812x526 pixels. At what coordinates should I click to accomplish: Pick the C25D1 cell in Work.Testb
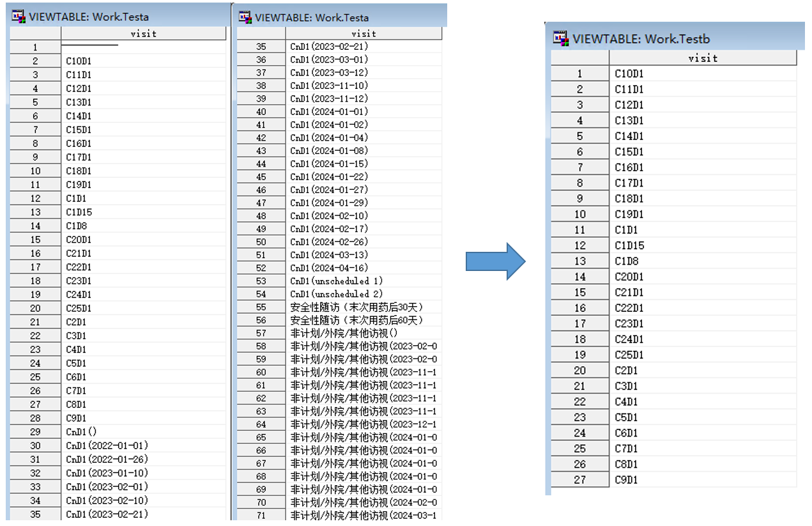pyautogui.click(x=703, y=355)
